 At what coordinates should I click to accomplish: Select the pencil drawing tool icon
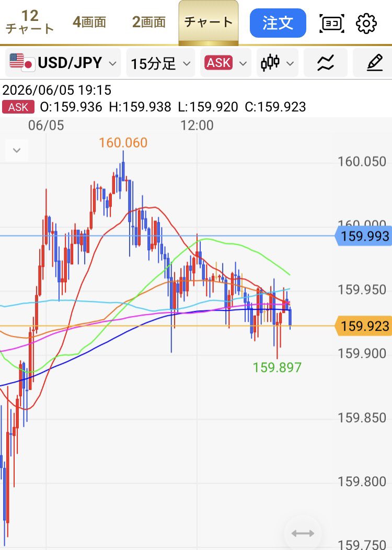click(374, 63)
